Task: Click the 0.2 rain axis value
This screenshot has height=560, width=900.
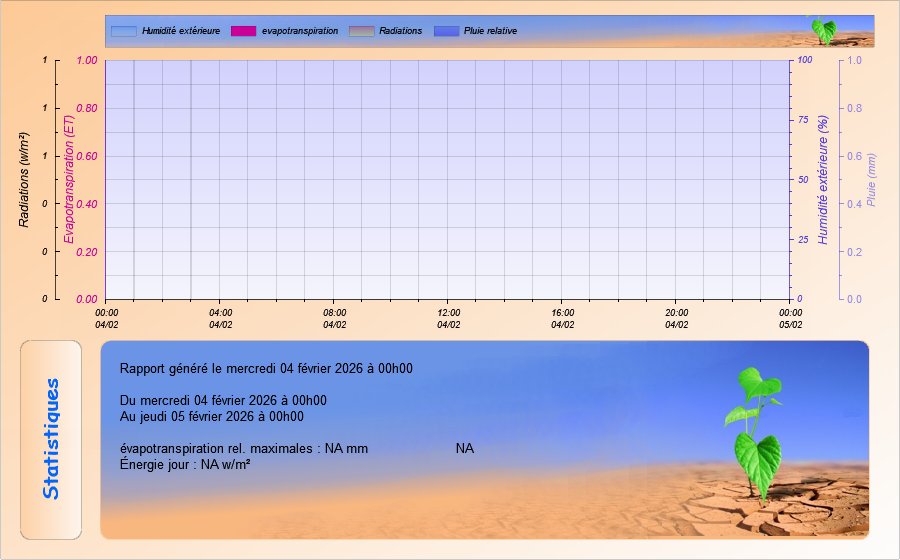Action: [854, 251]
